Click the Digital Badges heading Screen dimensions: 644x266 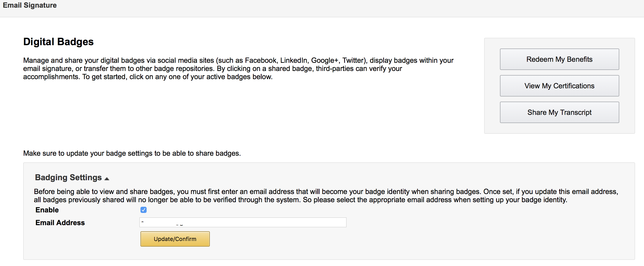pos(58,42)
